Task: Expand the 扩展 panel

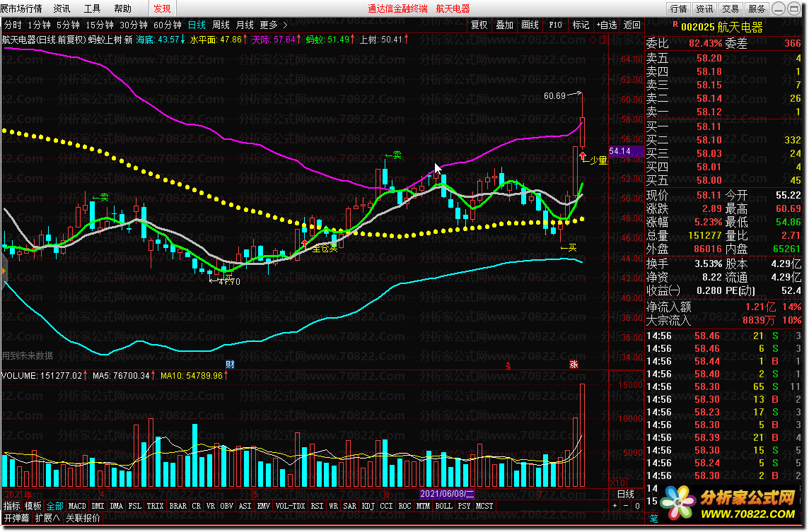Action: (x=47, y=518)
